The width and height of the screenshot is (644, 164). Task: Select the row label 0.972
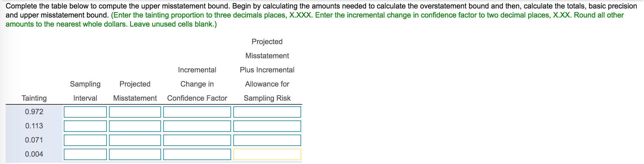click(34, 111)
